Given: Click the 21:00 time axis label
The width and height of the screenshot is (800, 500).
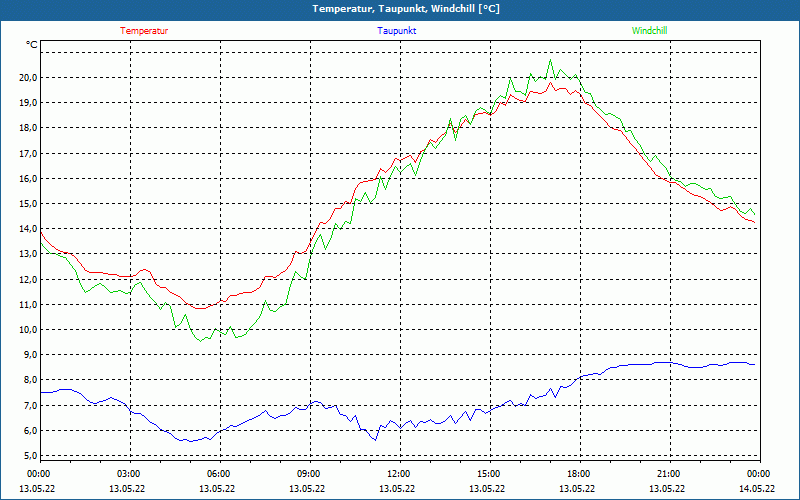Looking at the screenshot, I should pos(667,473).
